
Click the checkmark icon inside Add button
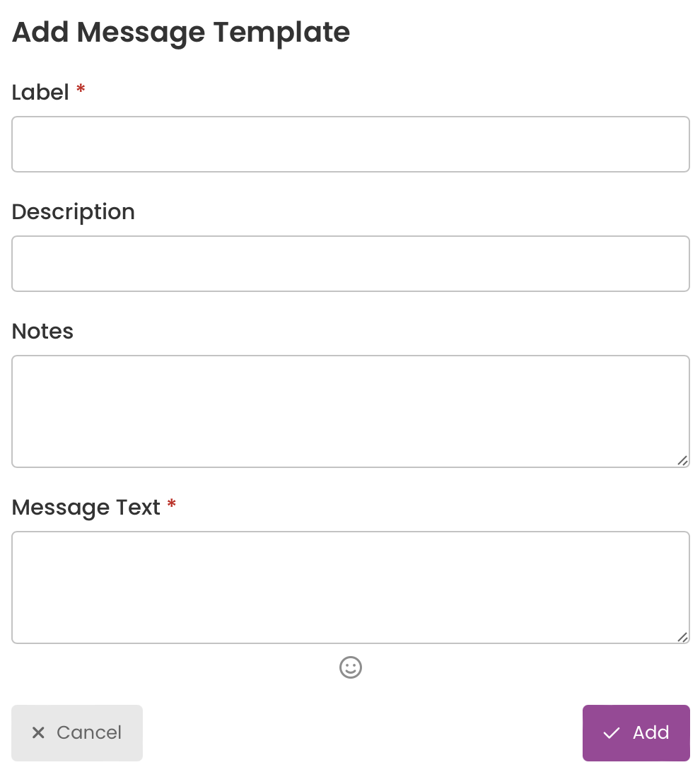[612, 733]
